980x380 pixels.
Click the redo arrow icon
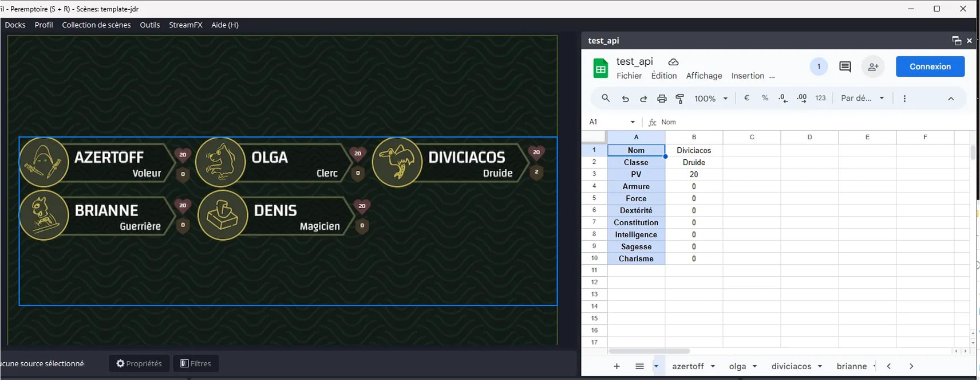coord(643,99)
